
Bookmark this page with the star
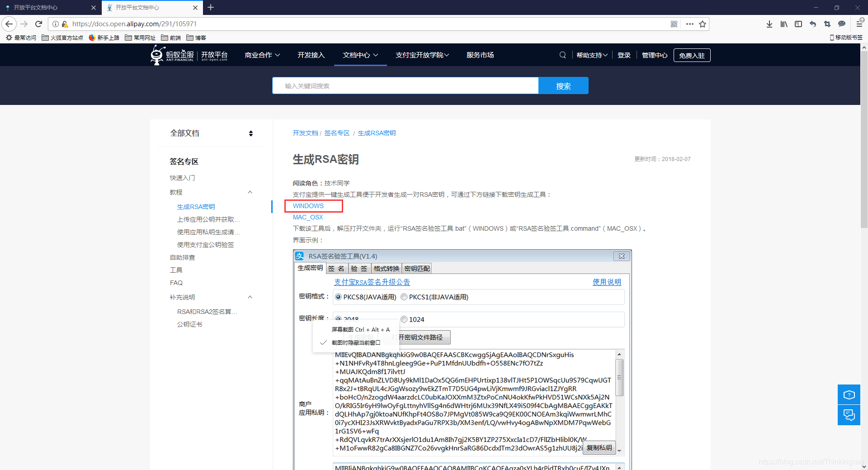point(703,24)
